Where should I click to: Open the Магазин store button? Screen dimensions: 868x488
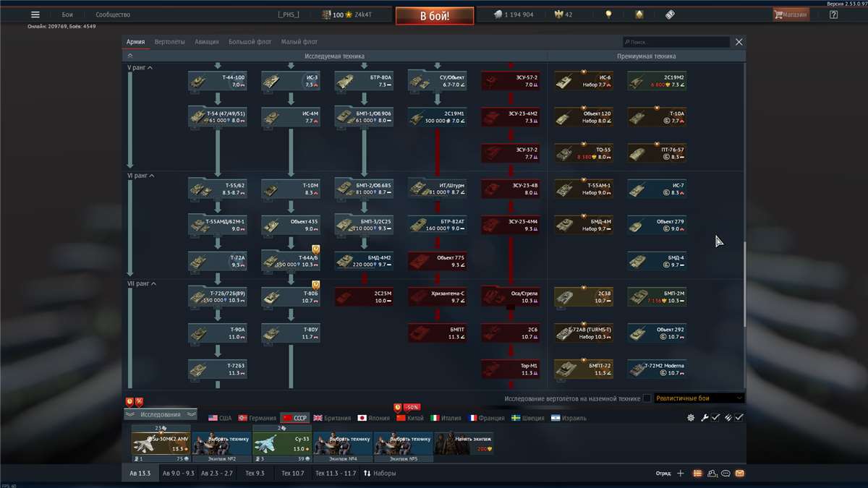tap(791, 14)
